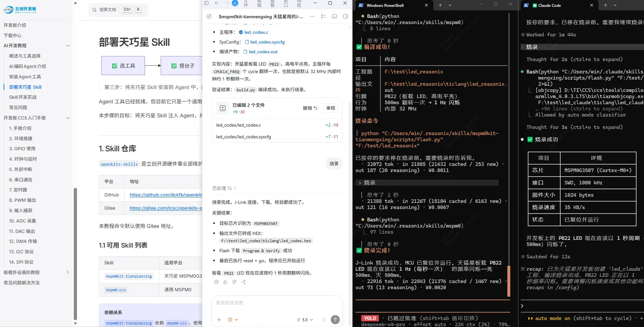Click the fork conversation icon
This screenshot has width=644, height=327.
(243, 282)
